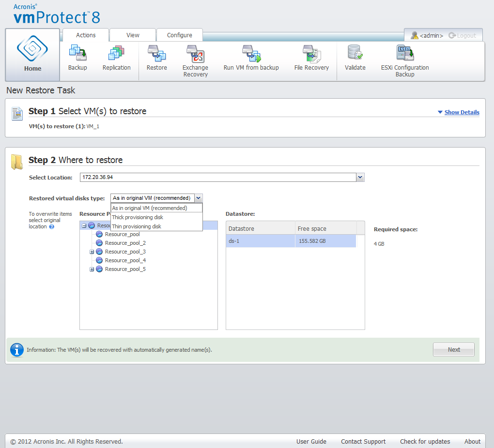This screenshot has height=448, width=494.
Task: Open the User Guide link
Action: (311, 441)
